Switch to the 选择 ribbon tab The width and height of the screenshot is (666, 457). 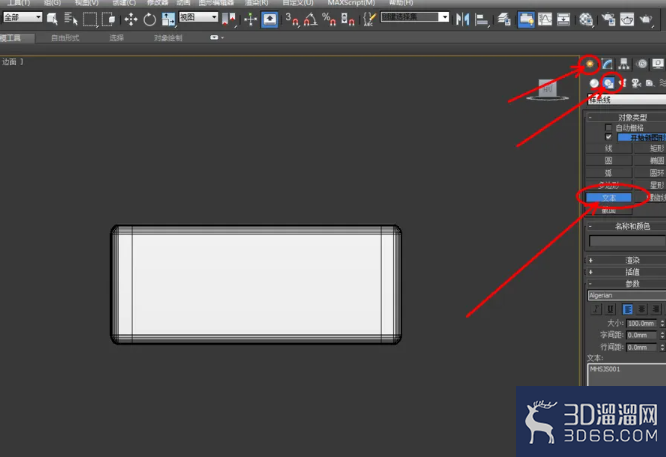click(116, 38)
